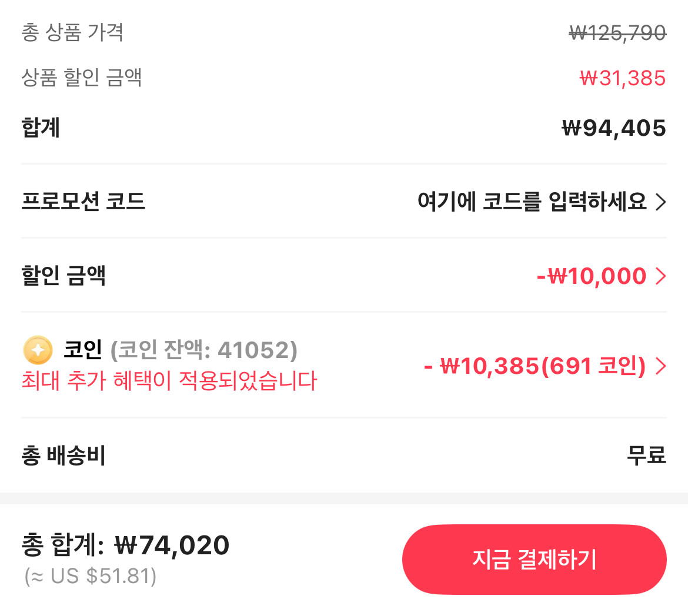Tap the 총 합계 ₩74,020 total

click(x=125, y=545)
